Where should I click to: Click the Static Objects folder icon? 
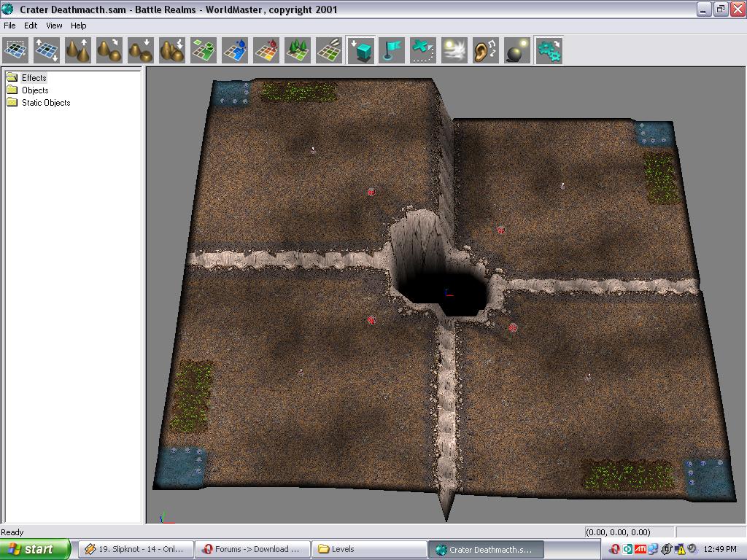(12, 102)
